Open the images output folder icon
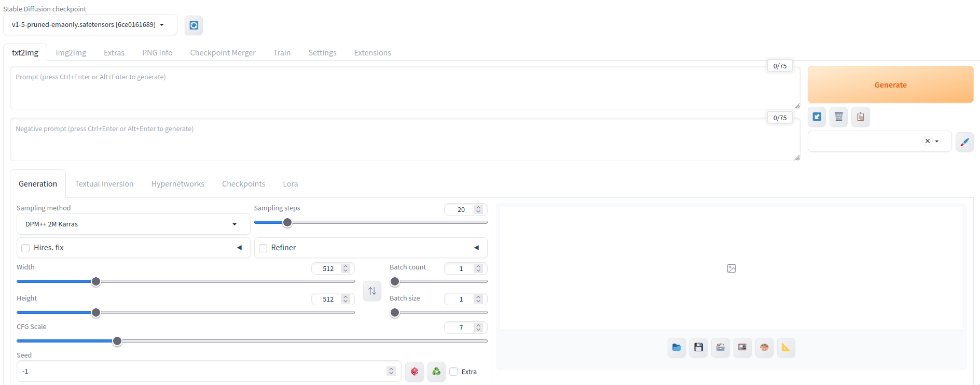Viewport: 980px width, 385px height. click(x=677, y=347)
